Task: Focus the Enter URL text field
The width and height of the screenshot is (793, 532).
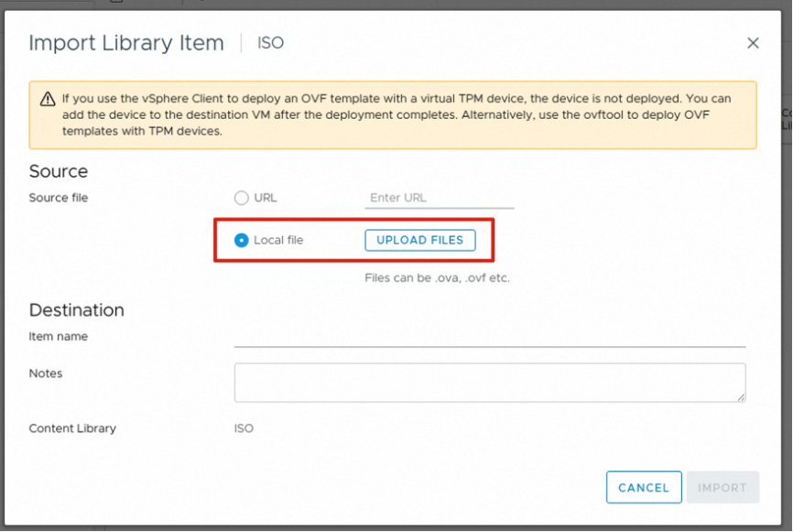Action: [x=439, y=198]
